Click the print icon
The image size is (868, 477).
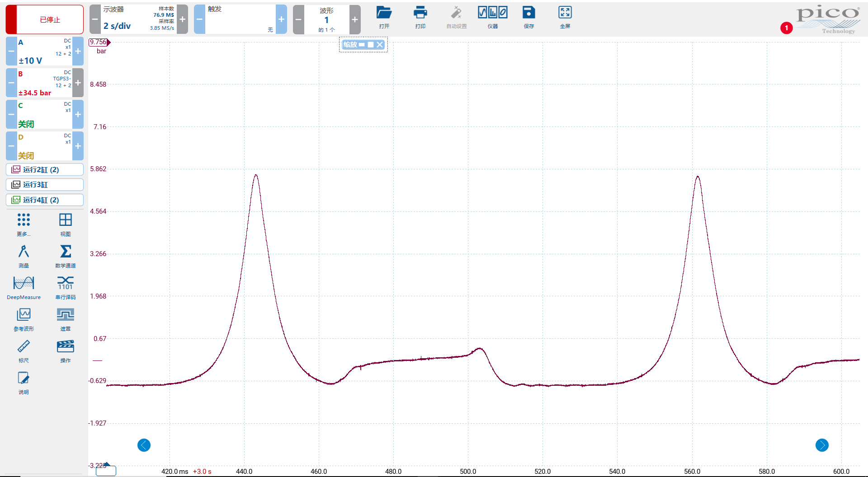click(420, 18)
